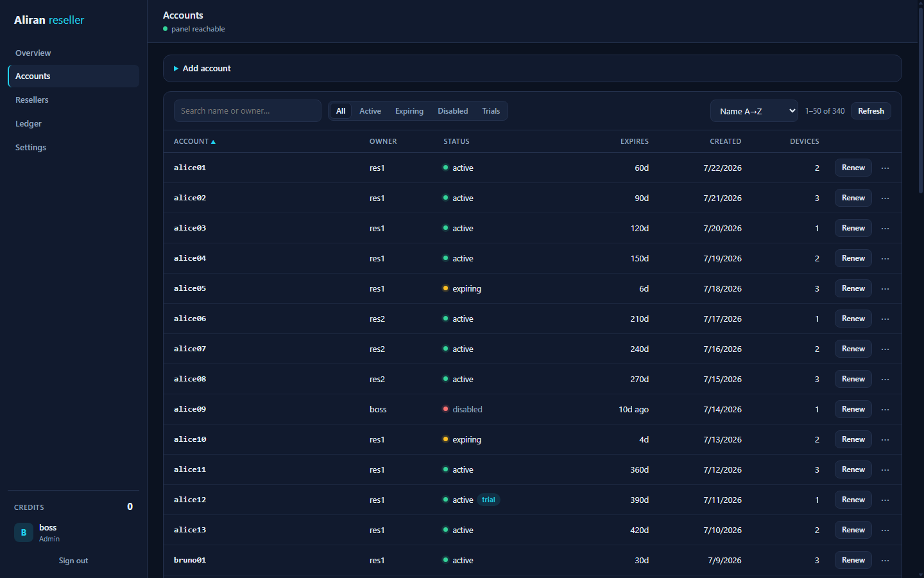Renew the disabled alice09 account
Viewport: 924px width, 578px height.
coord(853,409)
